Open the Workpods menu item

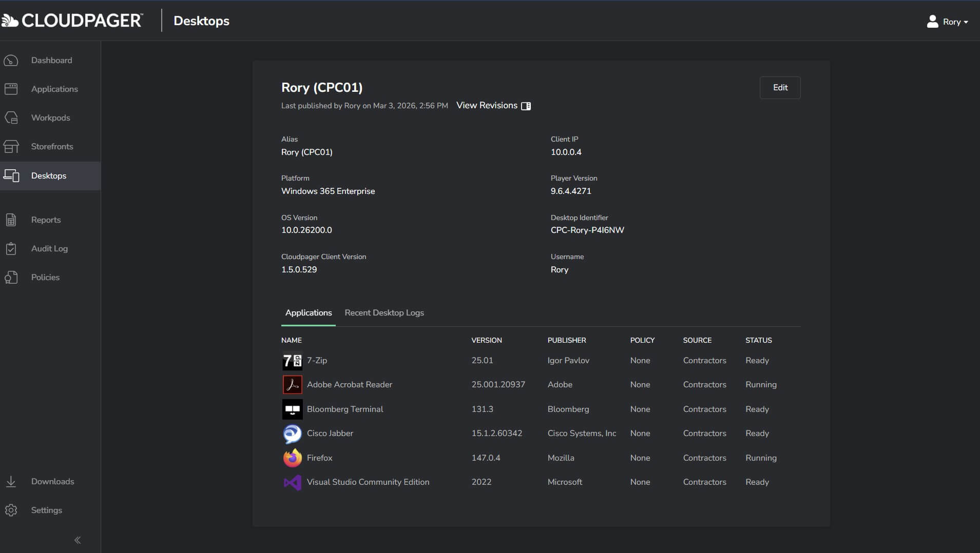click(x=50, y=118)
